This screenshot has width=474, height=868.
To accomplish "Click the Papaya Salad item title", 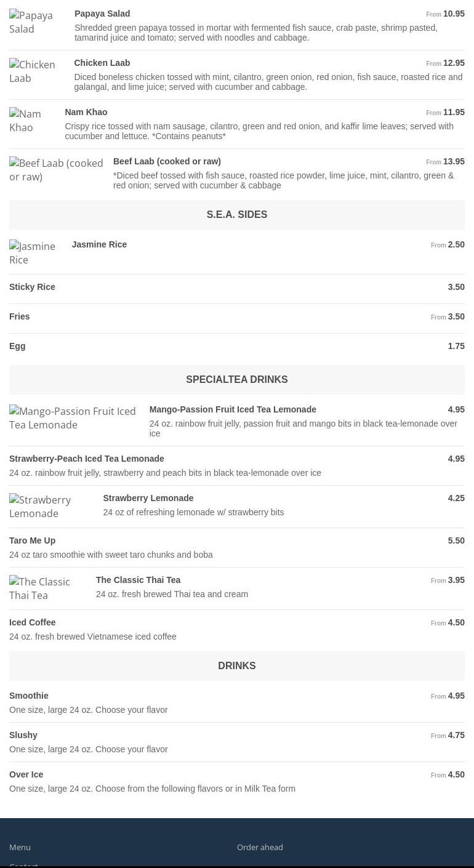I will point(102,14).
